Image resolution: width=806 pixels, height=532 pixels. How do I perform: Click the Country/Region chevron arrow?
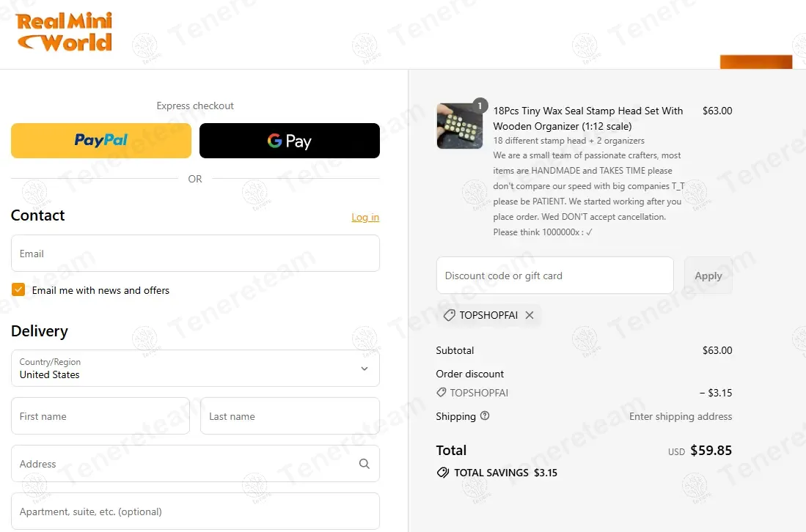(364, 369)
